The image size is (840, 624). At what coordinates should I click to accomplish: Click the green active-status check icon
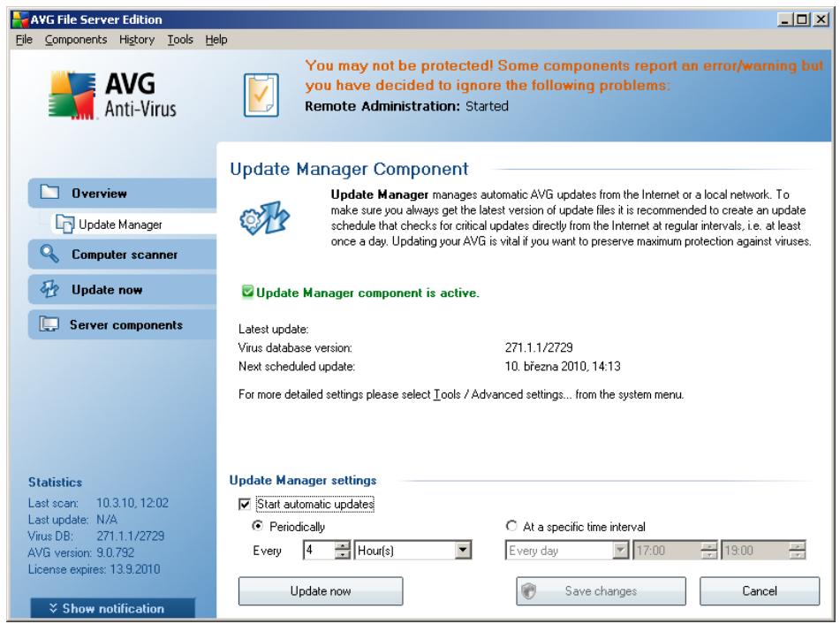[247, 292]
